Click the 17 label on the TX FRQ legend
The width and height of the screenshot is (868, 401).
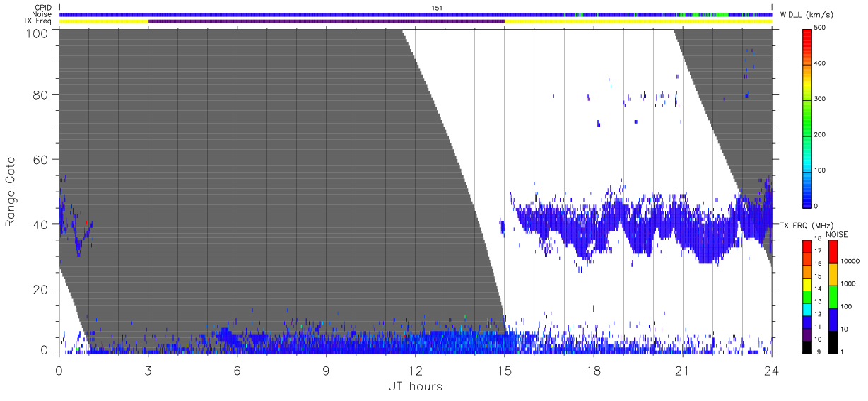click(817, 251)
